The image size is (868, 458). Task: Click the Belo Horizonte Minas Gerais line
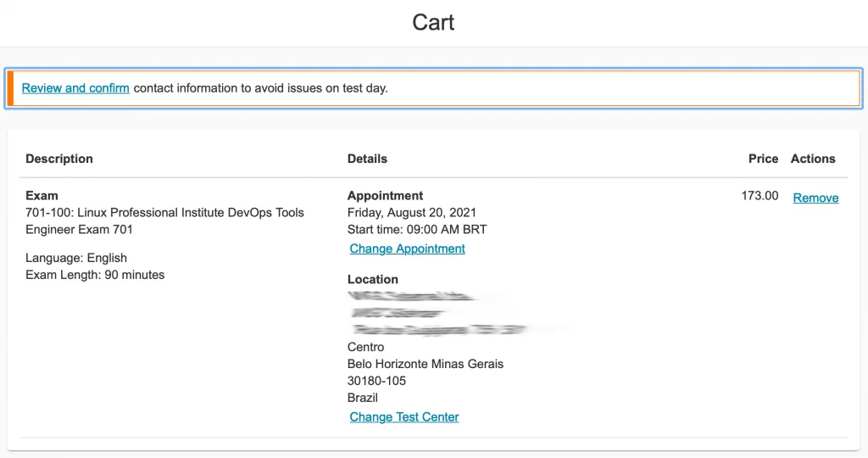426,364
